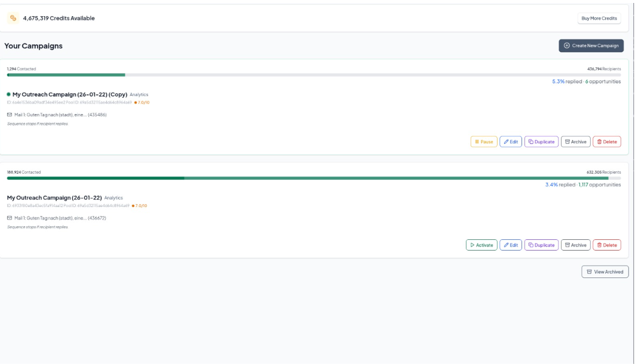Click the green active status dot of Copy campaign
This screenshot has width=635, height=364.
(8, 94)
